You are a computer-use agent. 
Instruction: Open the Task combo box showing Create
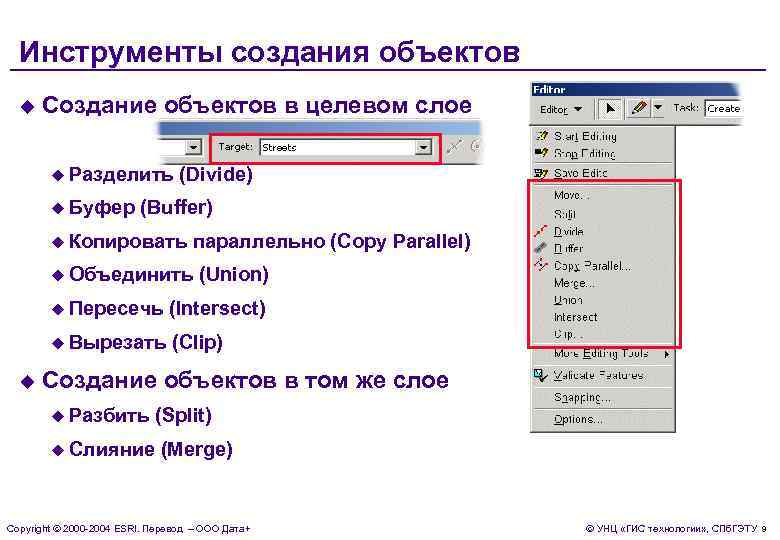click(x=723, y=108)
